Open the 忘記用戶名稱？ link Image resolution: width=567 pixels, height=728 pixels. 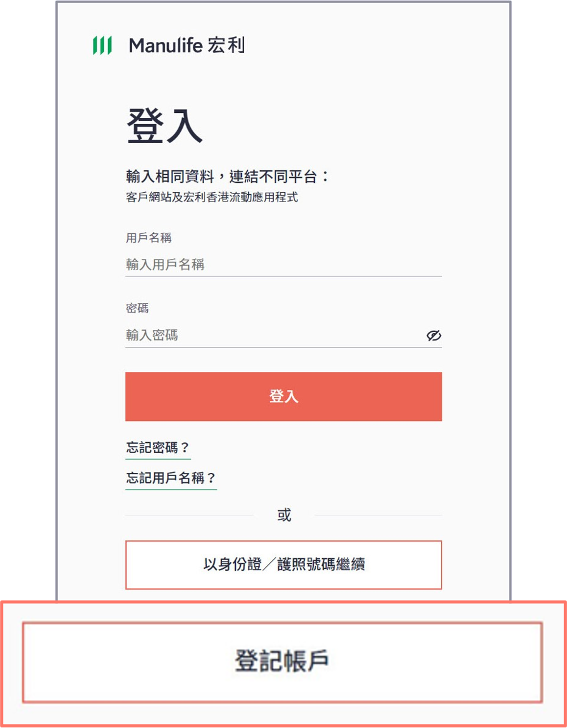tap(171, 478)
